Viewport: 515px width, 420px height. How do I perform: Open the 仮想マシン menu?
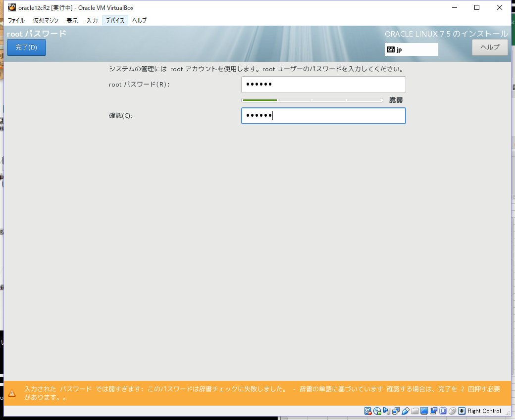pos(45,20)
